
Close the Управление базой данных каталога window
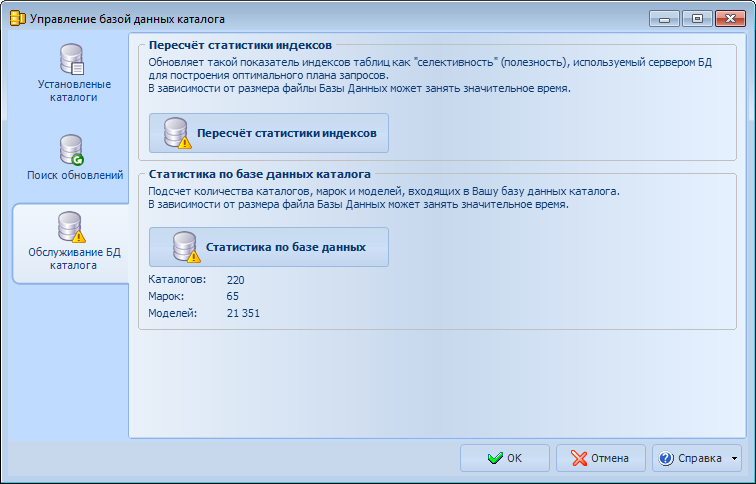click(729, 18)
